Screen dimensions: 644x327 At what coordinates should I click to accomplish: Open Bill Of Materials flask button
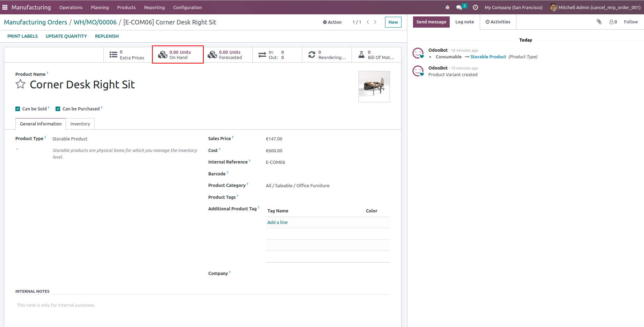click(x=376, y=55)
